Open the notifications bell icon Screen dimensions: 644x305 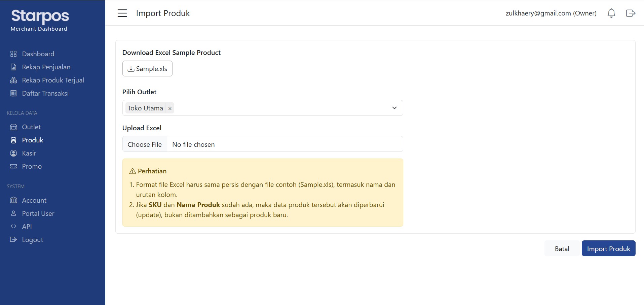[611, 13]
